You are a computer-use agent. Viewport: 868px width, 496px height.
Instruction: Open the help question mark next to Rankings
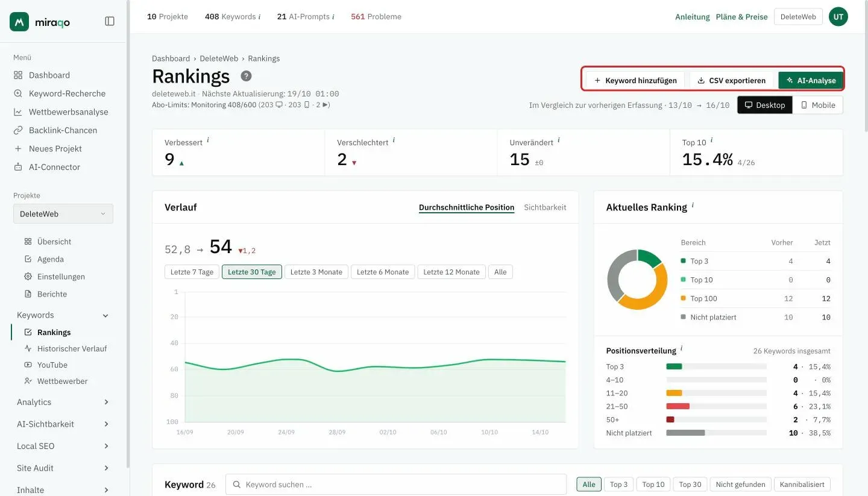coord(246,77)
